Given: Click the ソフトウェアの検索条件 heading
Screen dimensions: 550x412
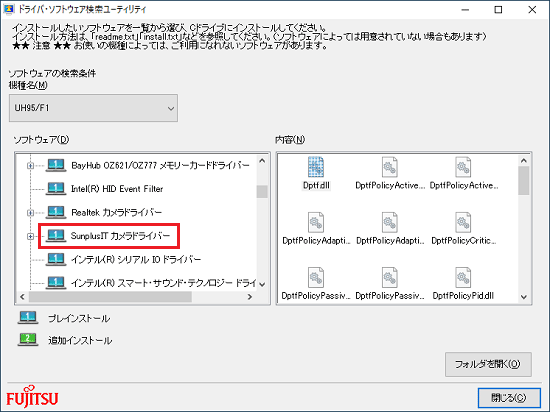Looking at the screenshot, I should pos(52,73).
